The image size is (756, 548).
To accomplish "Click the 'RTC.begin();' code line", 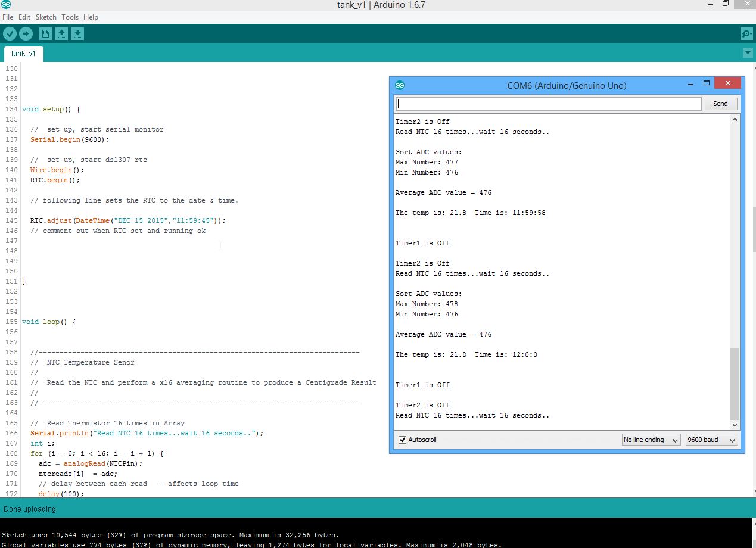I will (x=55, y=180).
